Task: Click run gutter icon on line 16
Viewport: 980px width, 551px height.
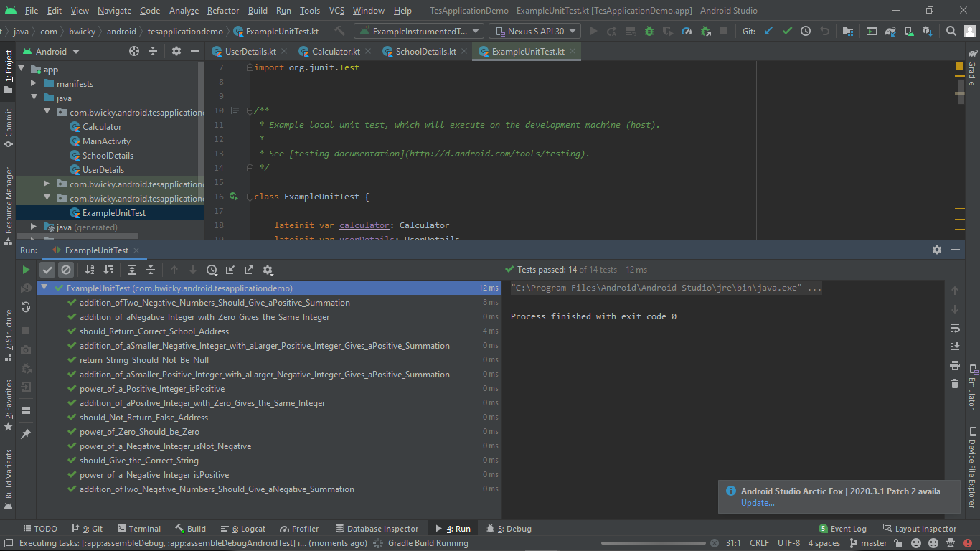Action: 234,196
